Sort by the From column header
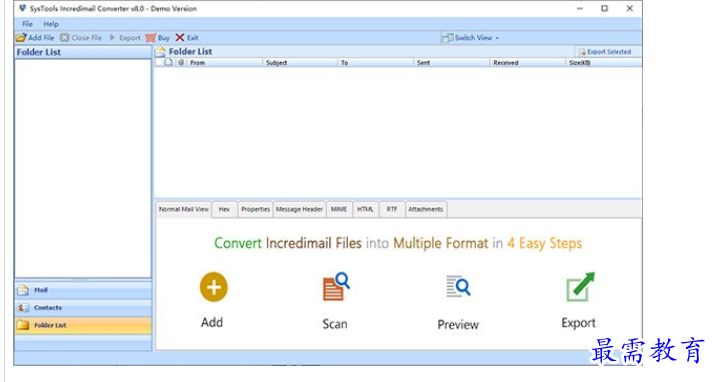The image size is (713, 382). point(225,63)
